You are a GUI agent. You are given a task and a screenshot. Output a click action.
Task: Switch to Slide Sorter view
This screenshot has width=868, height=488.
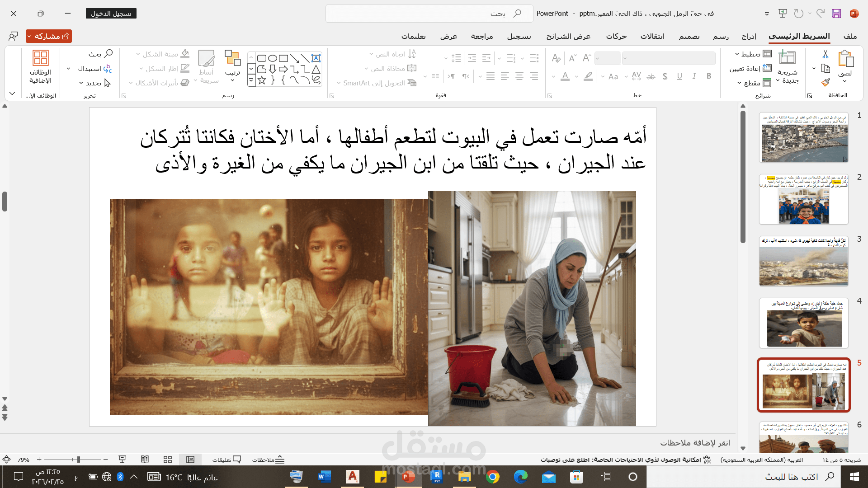[x=168, y=460]
